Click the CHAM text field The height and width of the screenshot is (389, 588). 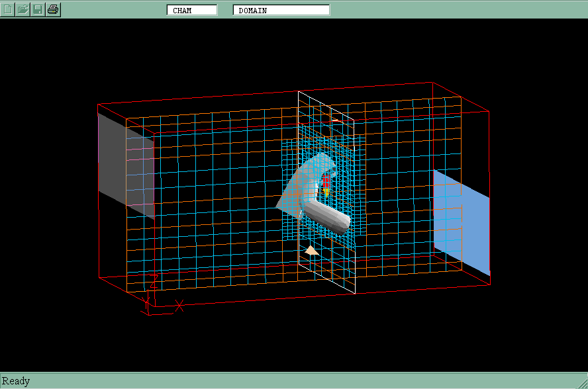pos(192,10)
